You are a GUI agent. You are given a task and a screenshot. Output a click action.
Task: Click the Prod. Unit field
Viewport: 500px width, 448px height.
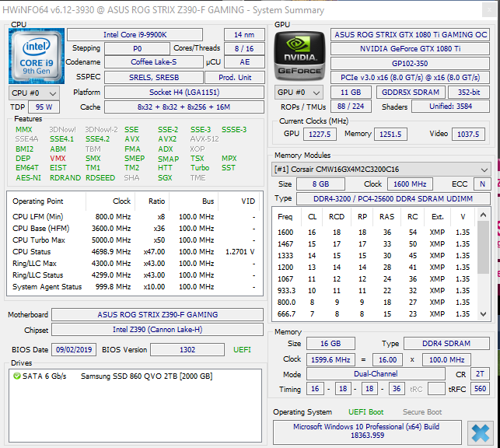(235, 78)
